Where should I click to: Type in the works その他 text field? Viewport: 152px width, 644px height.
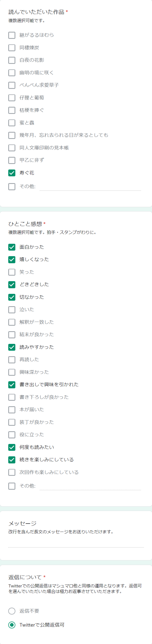click(x=90, y=187)
